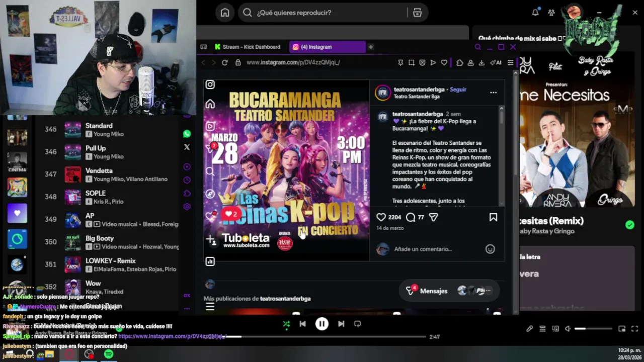644x362 pixels.
Task: Open Reels in Instagram sidebar
Action: pyautogui.click(x=210, y=126)
